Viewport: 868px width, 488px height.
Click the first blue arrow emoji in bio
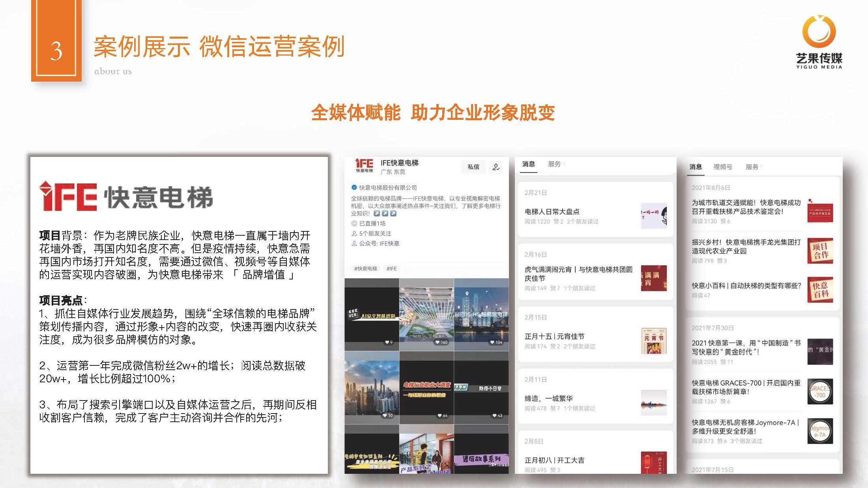click(x=377, y=213)
